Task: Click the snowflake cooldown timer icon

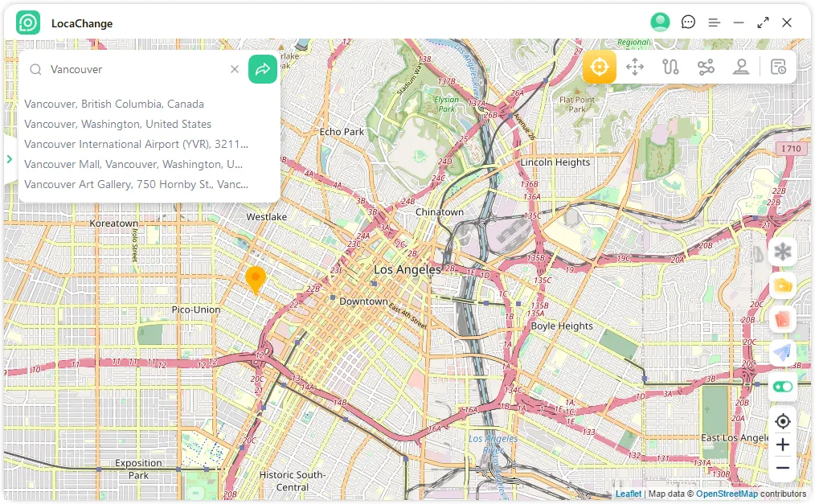Action: (x=782, y=252)
